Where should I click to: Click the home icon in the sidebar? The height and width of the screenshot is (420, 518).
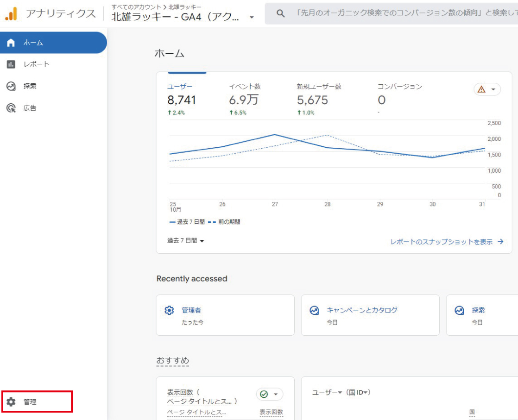pyautogui.click(x=11, y=43)
